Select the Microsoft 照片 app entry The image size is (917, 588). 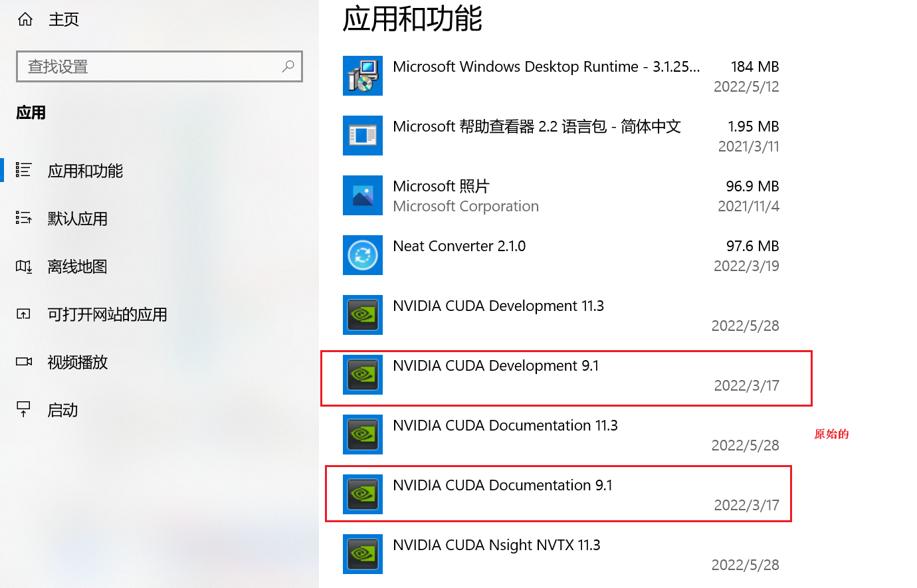[x=561, y=195]
